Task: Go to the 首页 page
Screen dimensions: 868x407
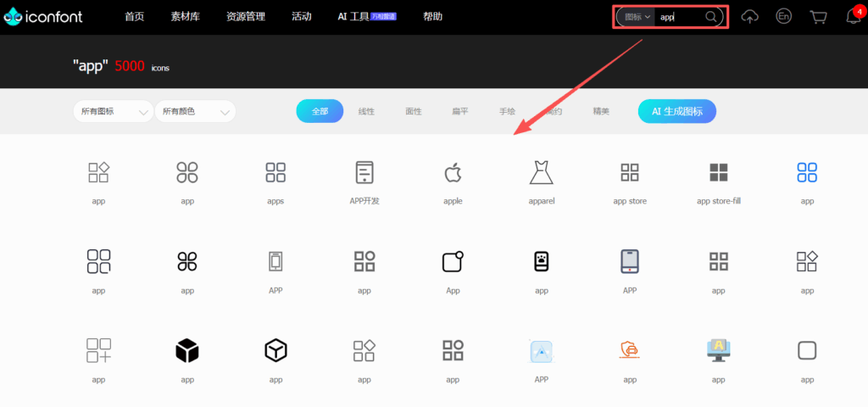Action: [135, 17]
